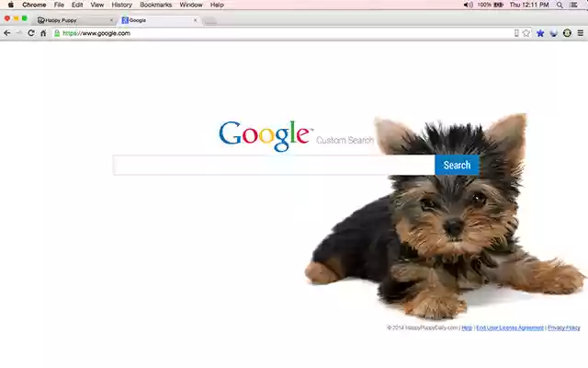The width and height of the screenshot is (588, 368).
Task: Open the Chrome application menu
Action: point(34,5)
